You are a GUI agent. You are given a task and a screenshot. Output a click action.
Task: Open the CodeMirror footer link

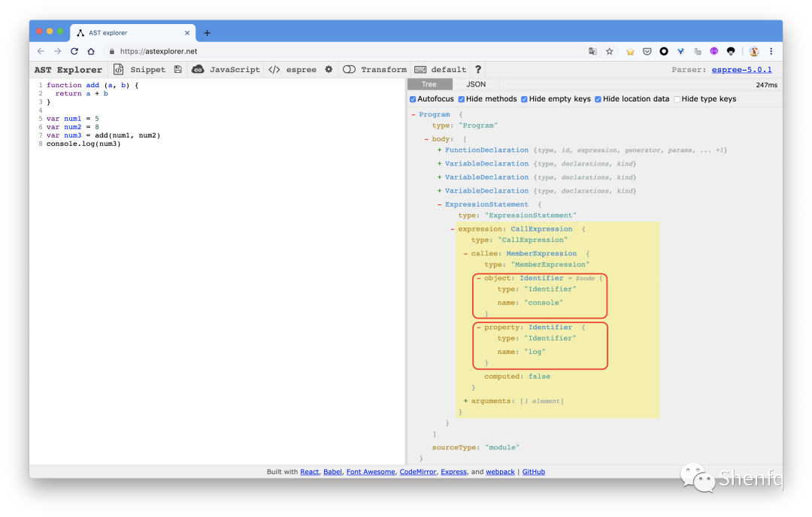pos(418,472)
